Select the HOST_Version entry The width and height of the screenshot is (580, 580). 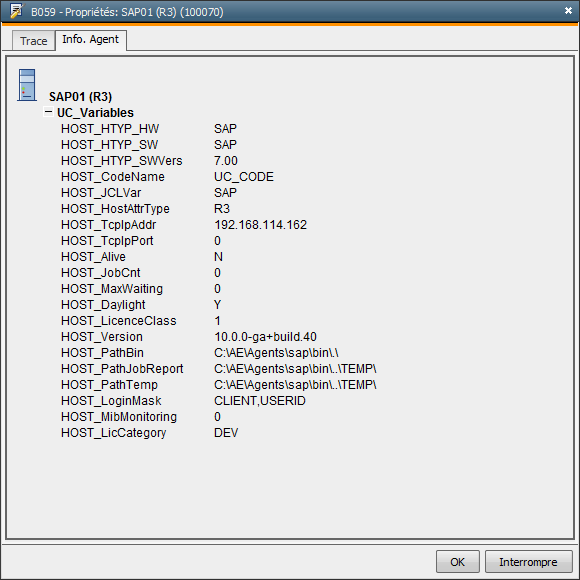(102, 337)
